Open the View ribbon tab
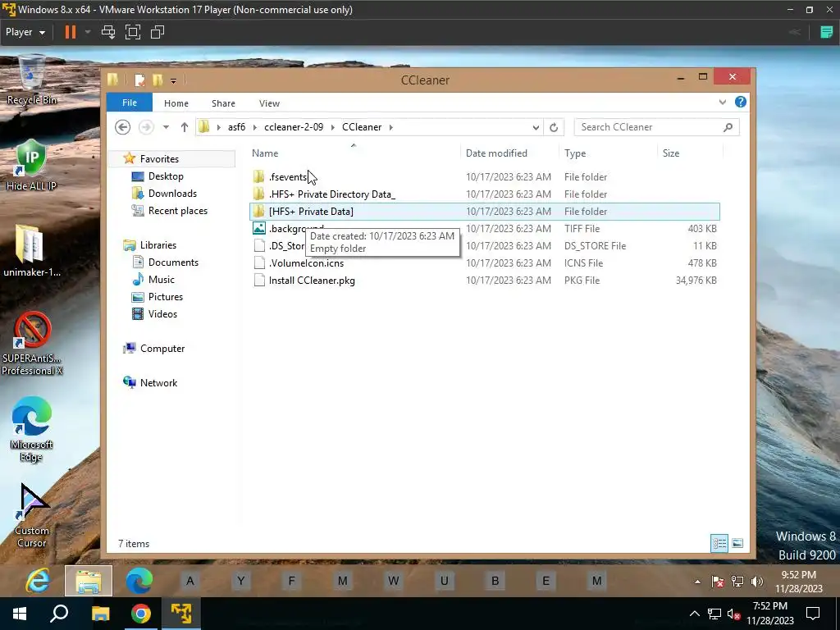Image resolution: width=840 pixels, height=630 pixels. point(269,103)
